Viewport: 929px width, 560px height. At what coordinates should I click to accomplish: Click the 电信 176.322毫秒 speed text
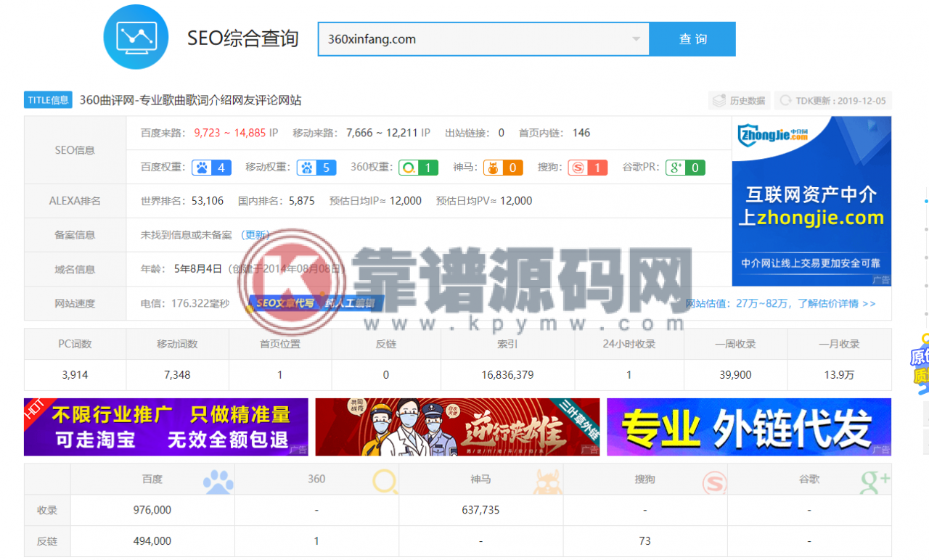(185, 303)
